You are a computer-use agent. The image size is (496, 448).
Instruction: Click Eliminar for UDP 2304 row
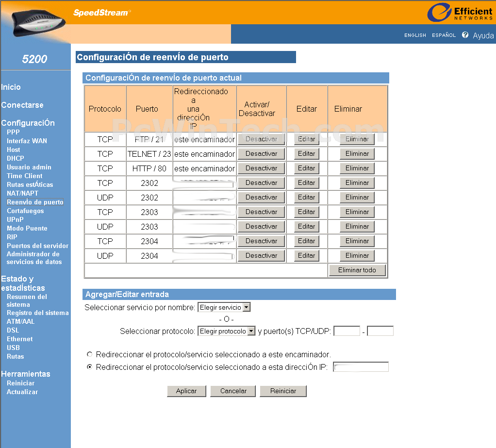click(x=357, y=256)
